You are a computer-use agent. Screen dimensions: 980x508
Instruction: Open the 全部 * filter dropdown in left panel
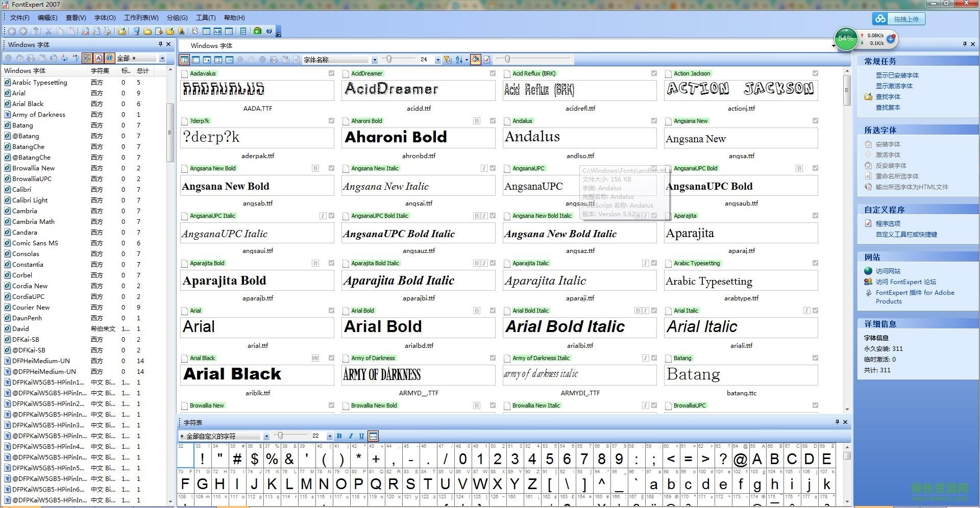(x=162, y=58)
